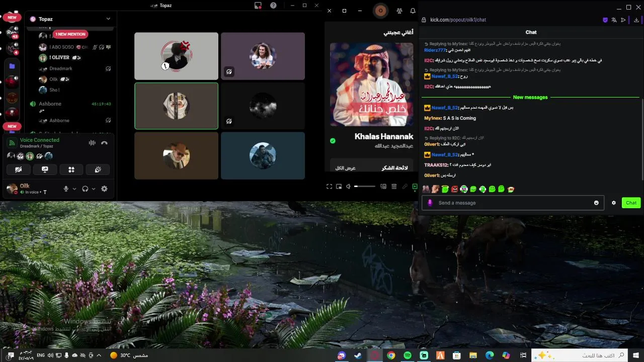Jump to the 1 NEW MENTION pill

(70, 34)
